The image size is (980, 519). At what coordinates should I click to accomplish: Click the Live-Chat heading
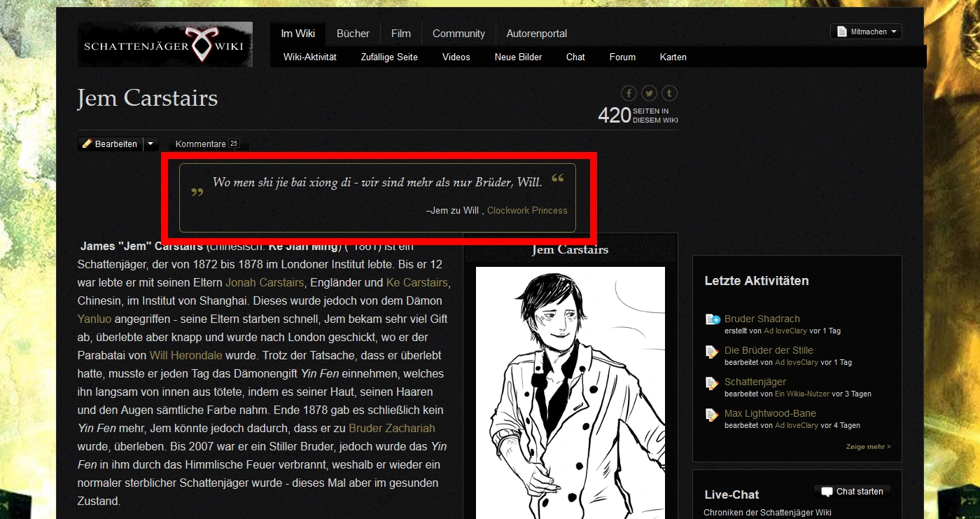731,494
